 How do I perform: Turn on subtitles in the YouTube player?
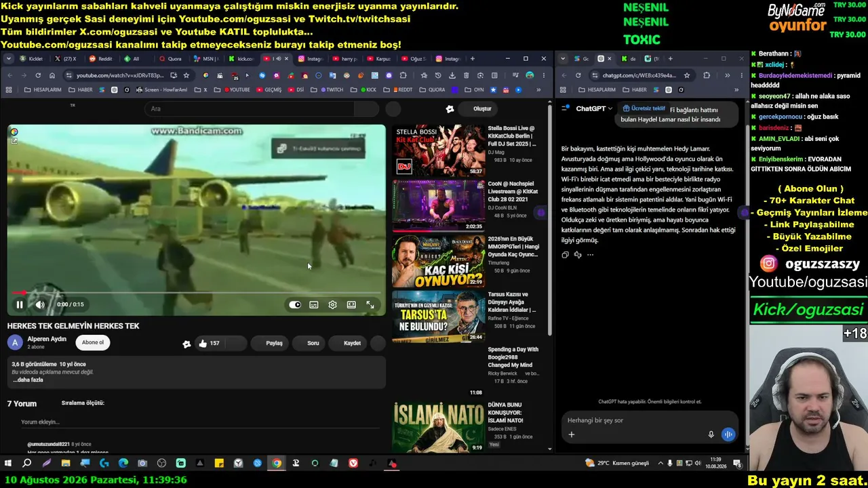pos(314,305)
